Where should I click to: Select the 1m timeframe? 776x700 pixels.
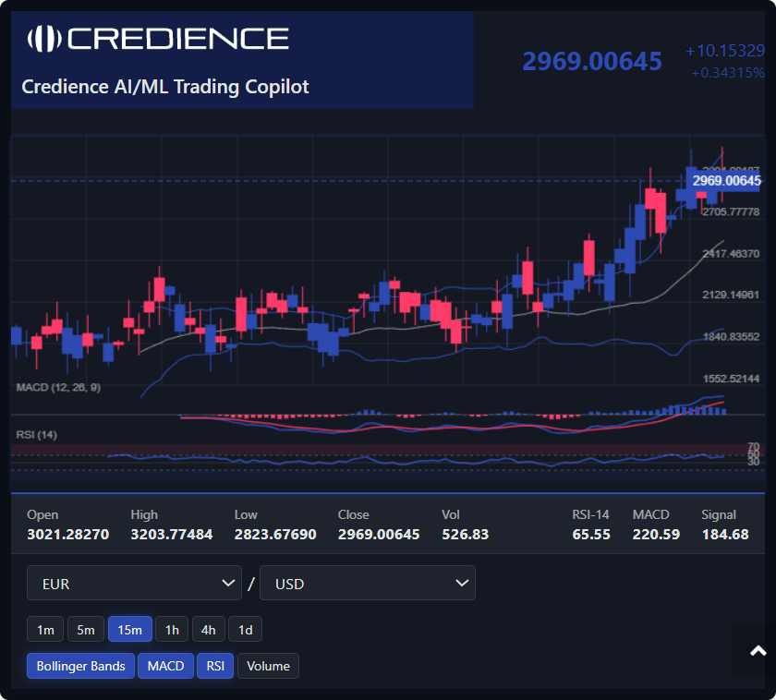tap(44, 630)
